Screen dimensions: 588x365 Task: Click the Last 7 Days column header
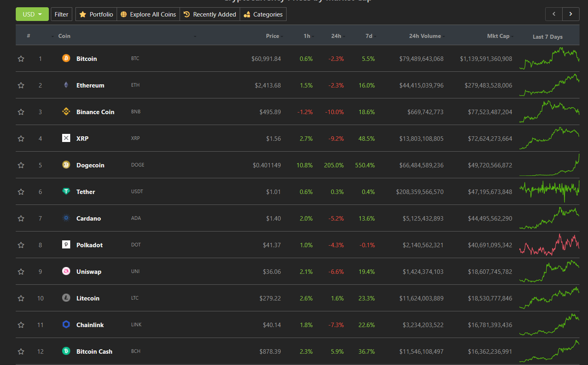click(x=548, y=37)
